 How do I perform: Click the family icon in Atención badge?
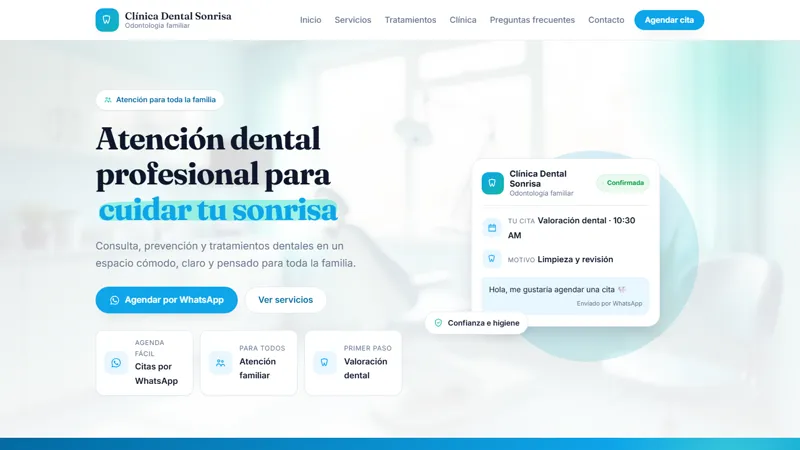(108, 100)
